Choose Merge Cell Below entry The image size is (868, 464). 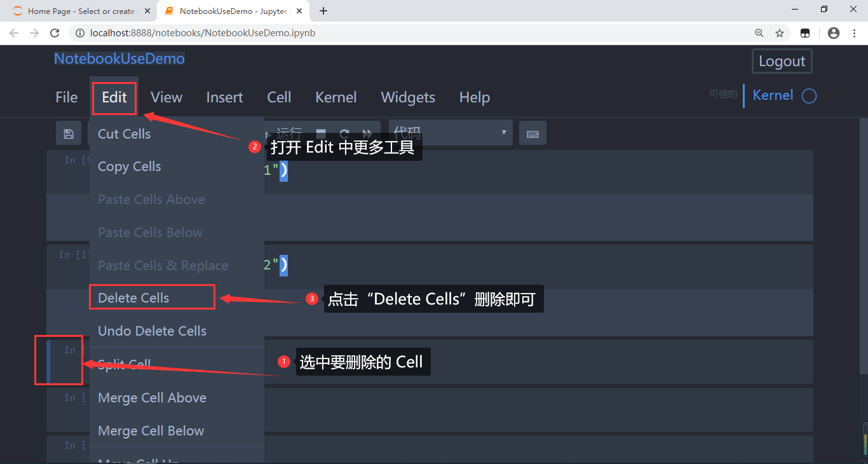point(177,431)
